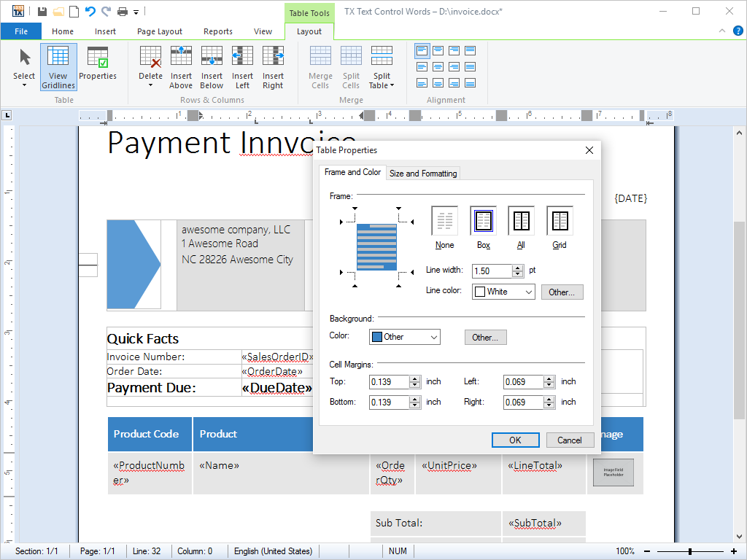The width and height of the screenshot is (747, 560).
Task: Click Other button next to Line color
Action: [562, 292]
